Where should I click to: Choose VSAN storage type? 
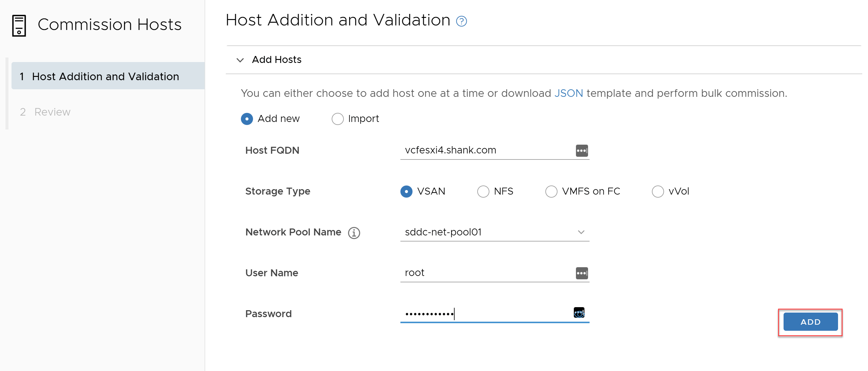pos(406,191)
